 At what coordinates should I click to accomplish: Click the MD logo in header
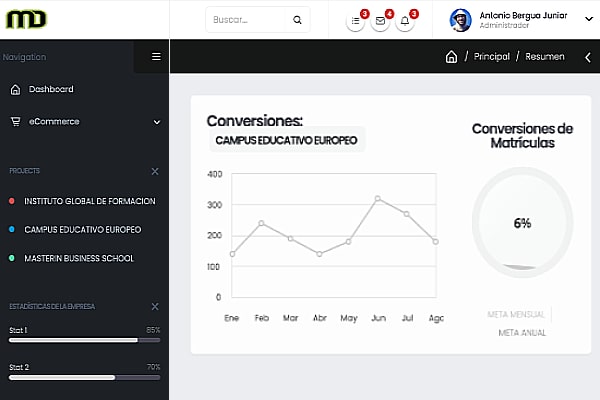tap(26, 19)
